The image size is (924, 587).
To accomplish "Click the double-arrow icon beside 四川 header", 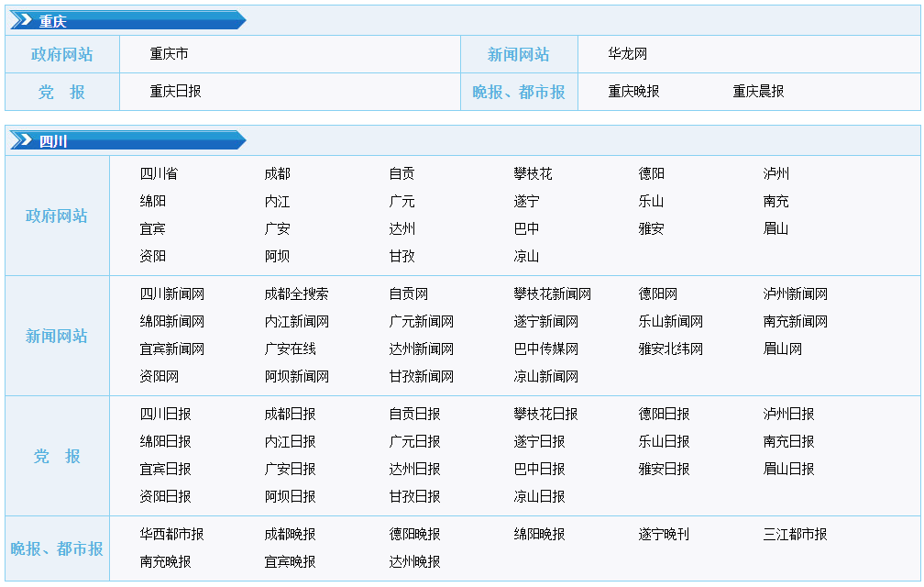I will (x=22, y=140).
